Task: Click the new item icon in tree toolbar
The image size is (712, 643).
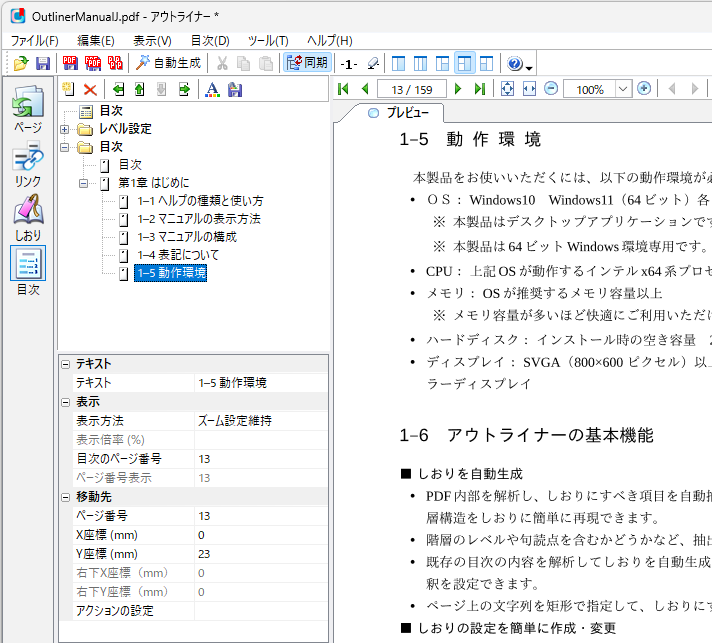Action: click(x=68, y=89)
